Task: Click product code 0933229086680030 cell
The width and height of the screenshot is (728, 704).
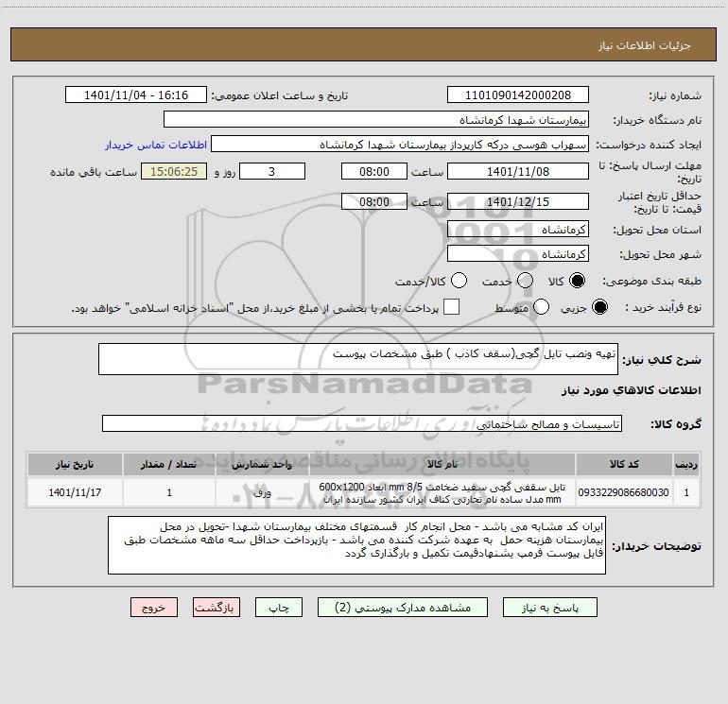Action: pyautogui.click(x=624, y=492)
